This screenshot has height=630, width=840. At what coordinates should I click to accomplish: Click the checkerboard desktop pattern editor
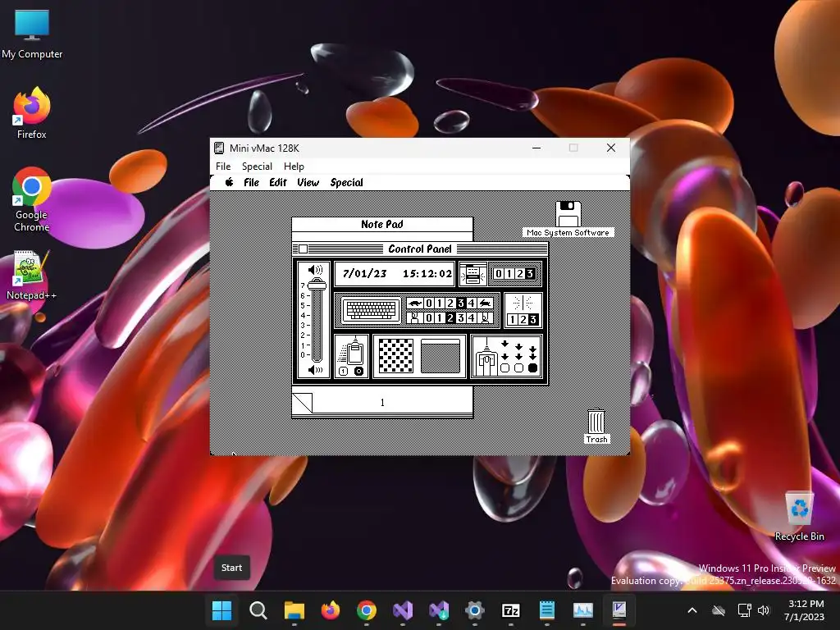click(x=396, y=356)
